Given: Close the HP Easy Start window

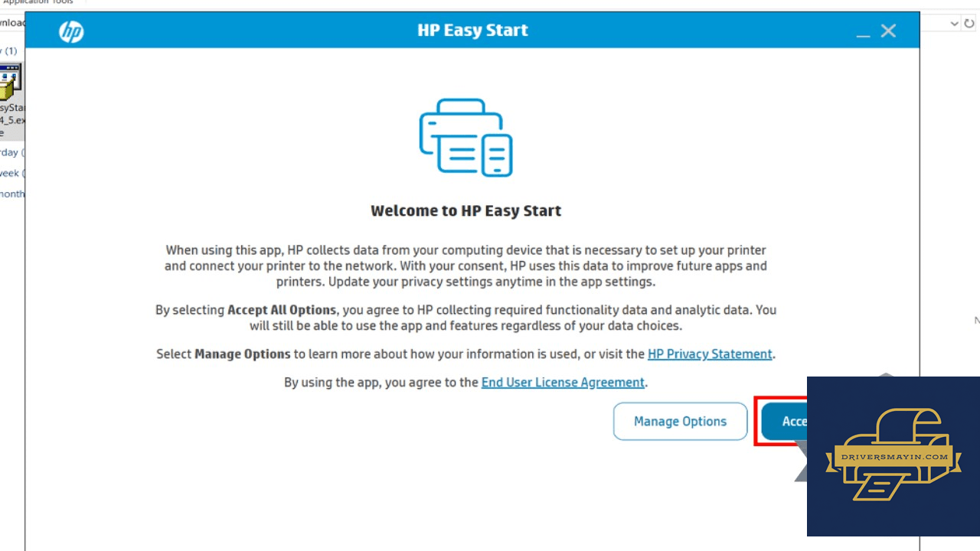Looking at the screenshot, I should [888, 31].
